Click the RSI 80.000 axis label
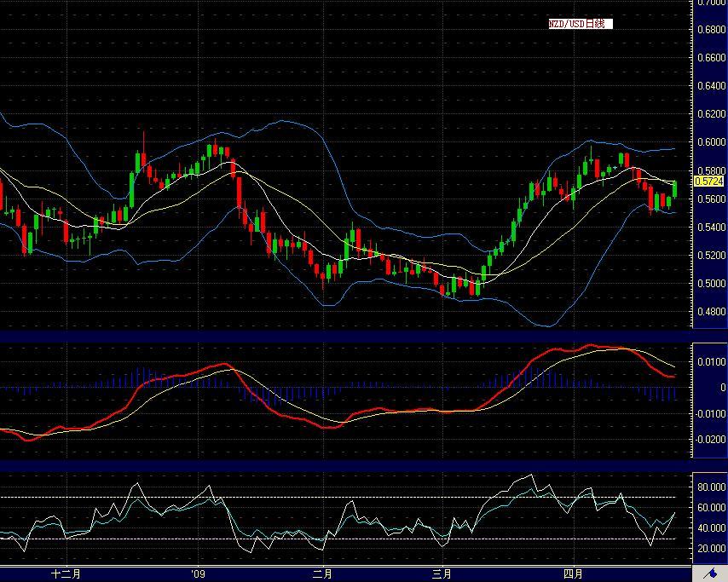Screen dimensions: 728x582 coord(711,487)
